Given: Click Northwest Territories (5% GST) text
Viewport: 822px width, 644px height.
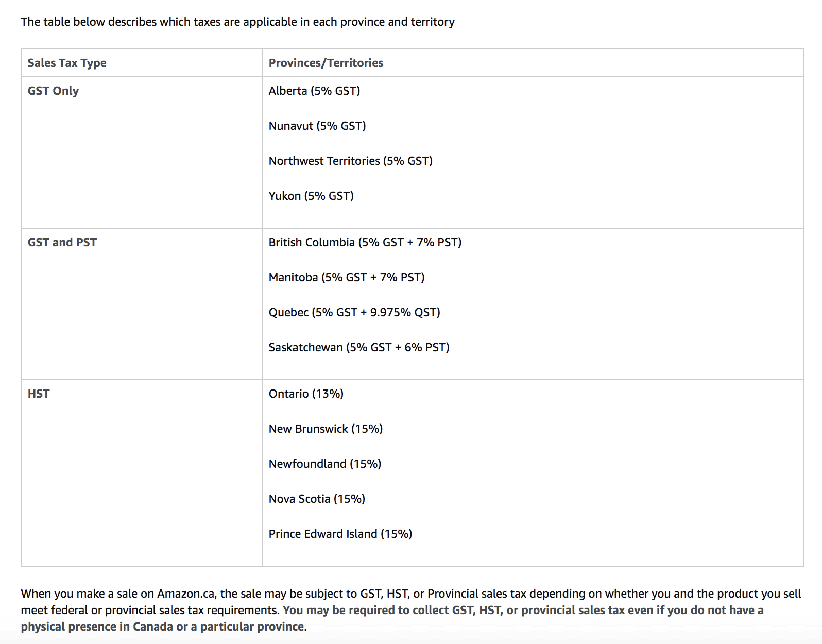Looking at the screenshot, I should coord(350,161).
